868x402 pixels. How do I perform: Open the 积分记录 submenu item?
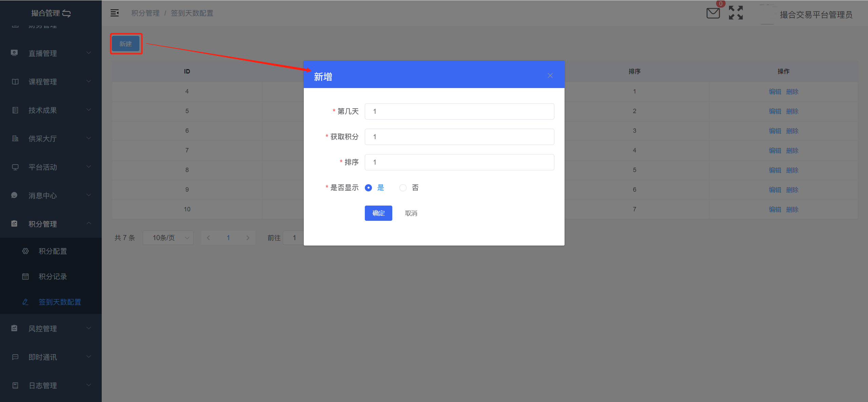[x=53, y=277]
